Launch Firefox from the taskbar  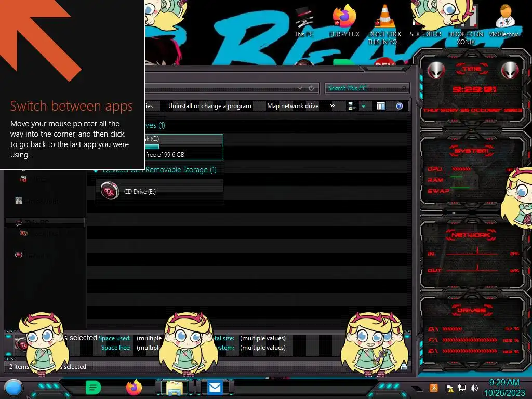tap(134, 388)
